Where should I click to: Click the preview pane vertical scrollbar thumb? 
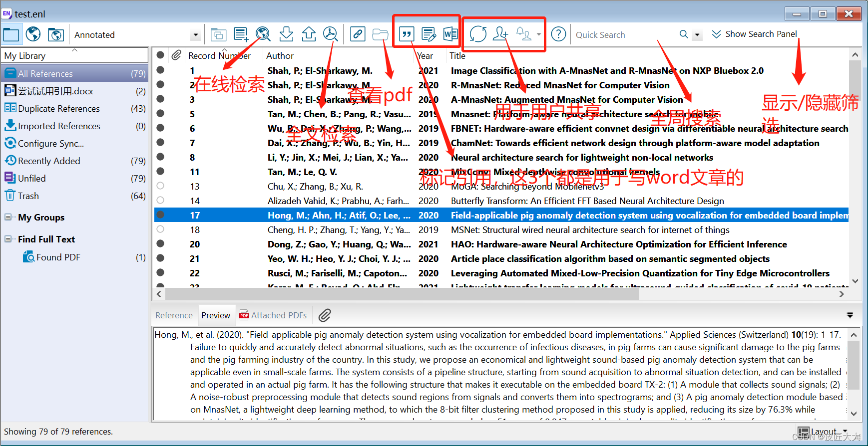click(854, 366)
